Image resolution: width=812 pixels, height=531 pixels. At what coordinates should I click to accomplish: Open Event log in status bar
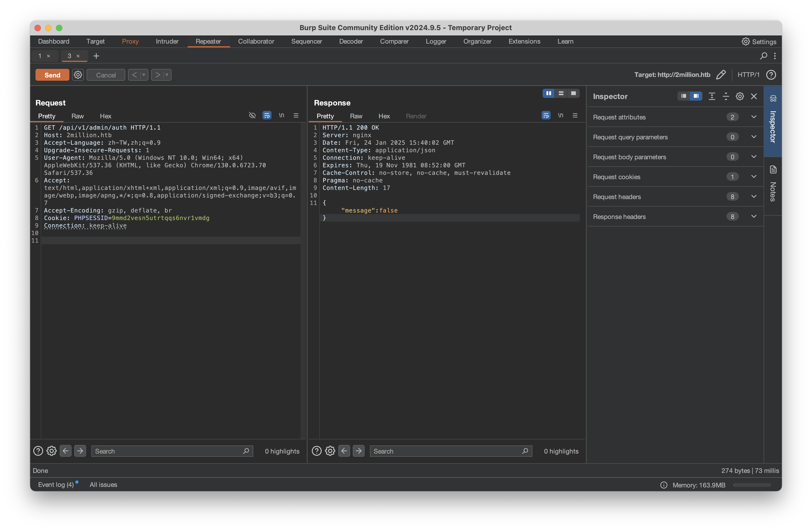[56, 484]
